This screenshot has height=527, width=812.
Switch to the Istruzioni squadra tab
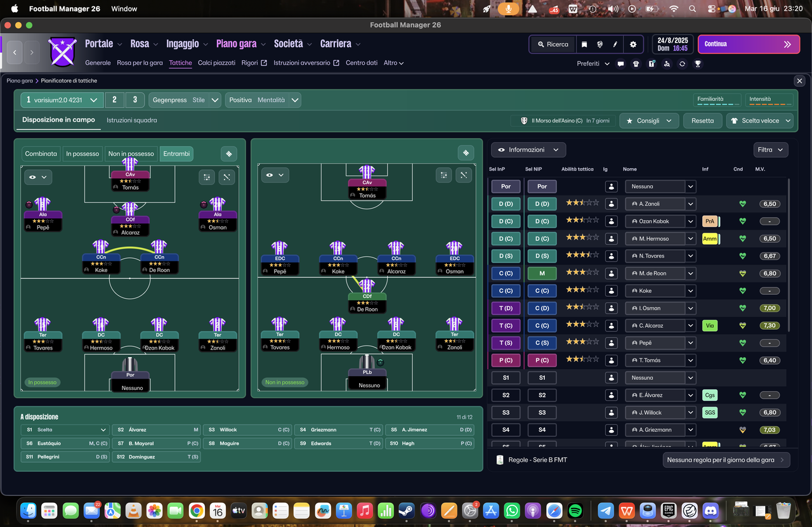click(x=132, y=120)
